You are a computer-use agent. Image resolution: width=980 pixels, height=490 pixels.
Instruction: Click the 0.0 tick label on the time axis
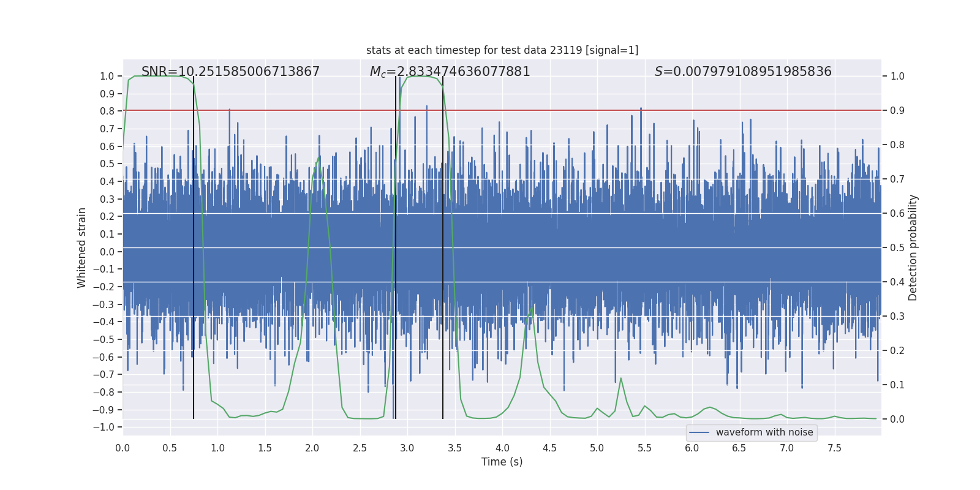[x=123, y=448]
